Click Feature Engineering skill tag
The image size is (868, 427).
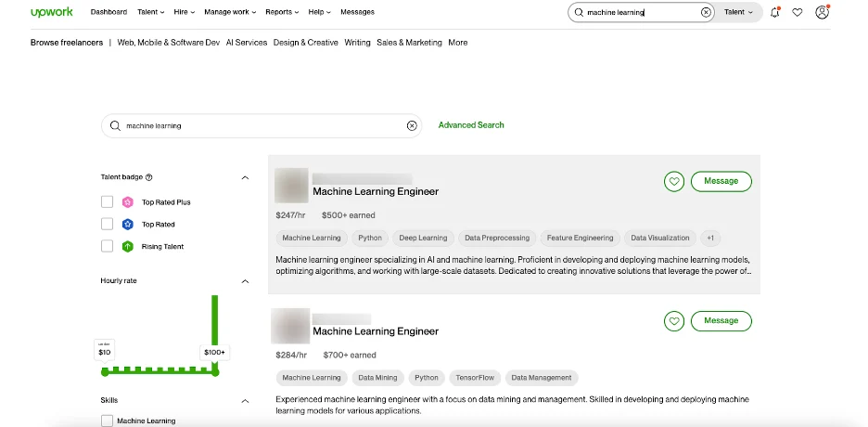580,239
